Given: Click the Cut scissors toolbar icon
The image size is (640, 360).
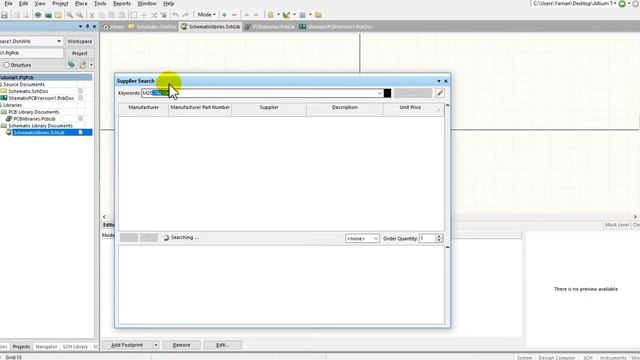Looking at the screenshot, I should (92, 15).
